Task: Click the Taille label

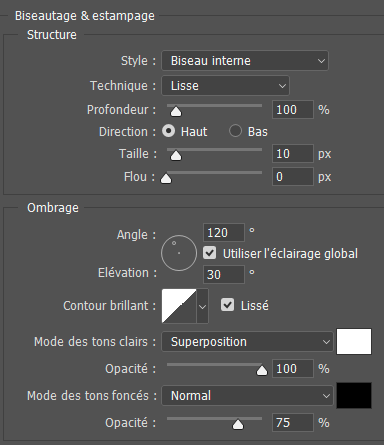Action: 138,154
